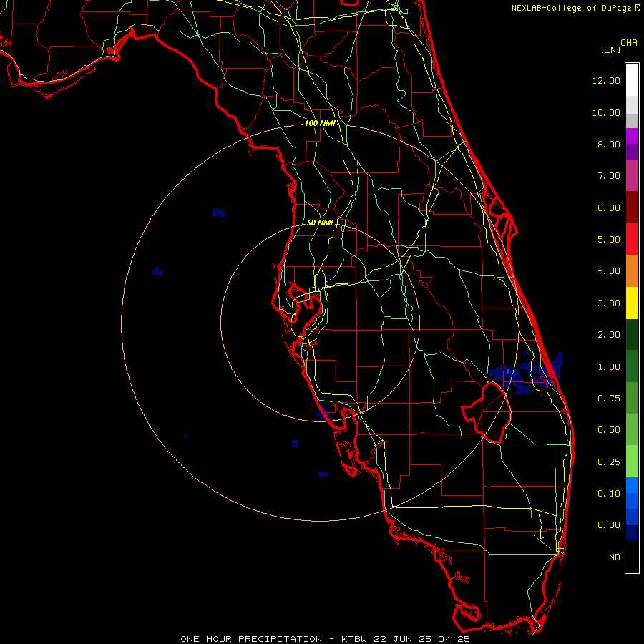Image resolution: width=644 pixels, height=644 pixels.
Task: Click the 50 NMI range ring label
Action: click(320, 223)
